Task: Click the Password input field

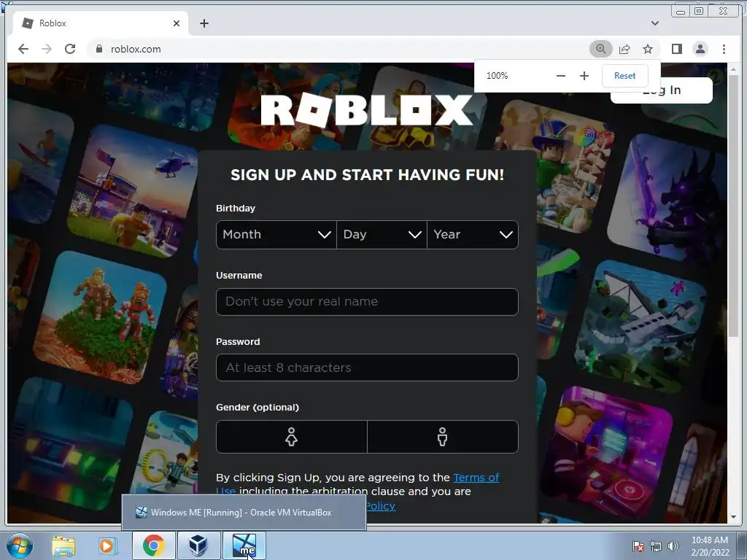Action: [x=367, y=367]
